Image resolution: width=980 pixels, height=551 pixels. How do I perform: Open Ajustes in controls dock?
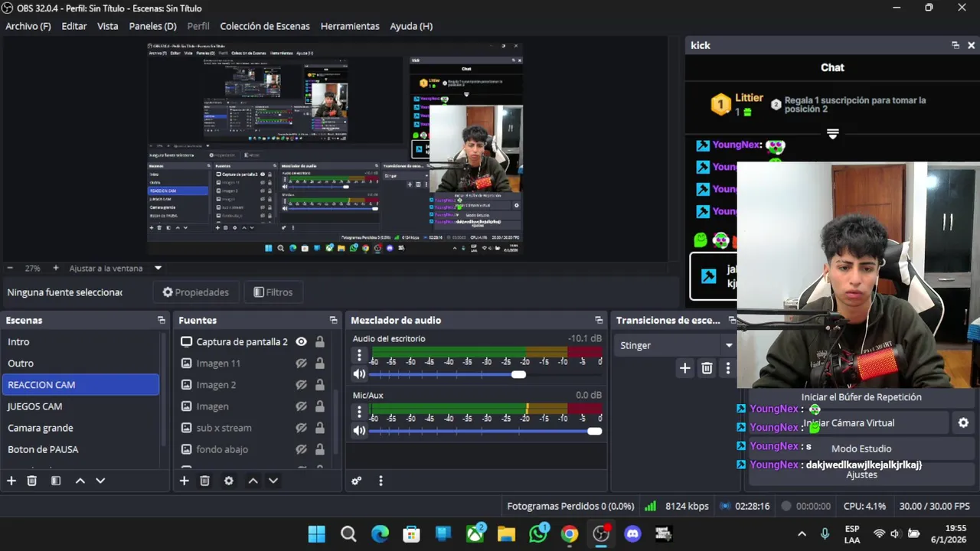click(x=861, y=474)
